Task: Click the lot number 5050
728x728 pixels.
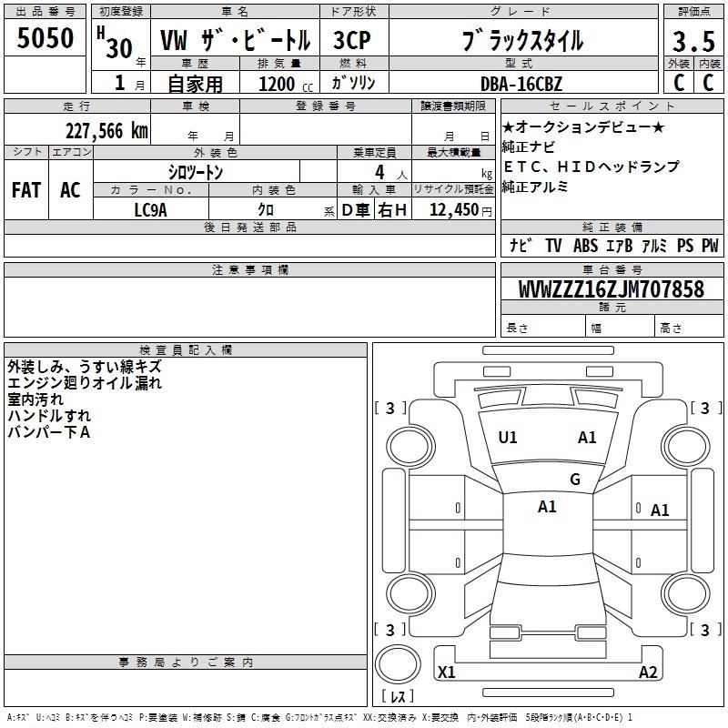Action: [45, 39]
